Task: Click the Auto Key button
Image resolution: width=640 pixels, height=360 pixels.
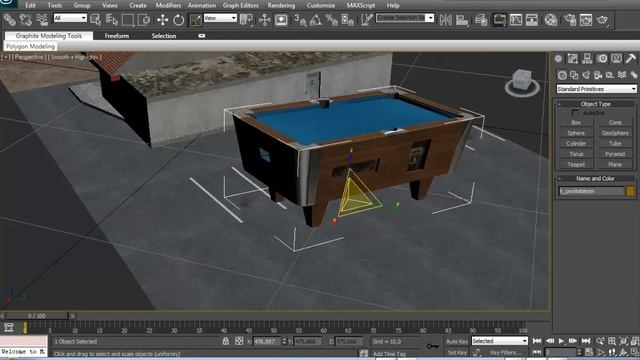Action: click(x=457, y=341)
